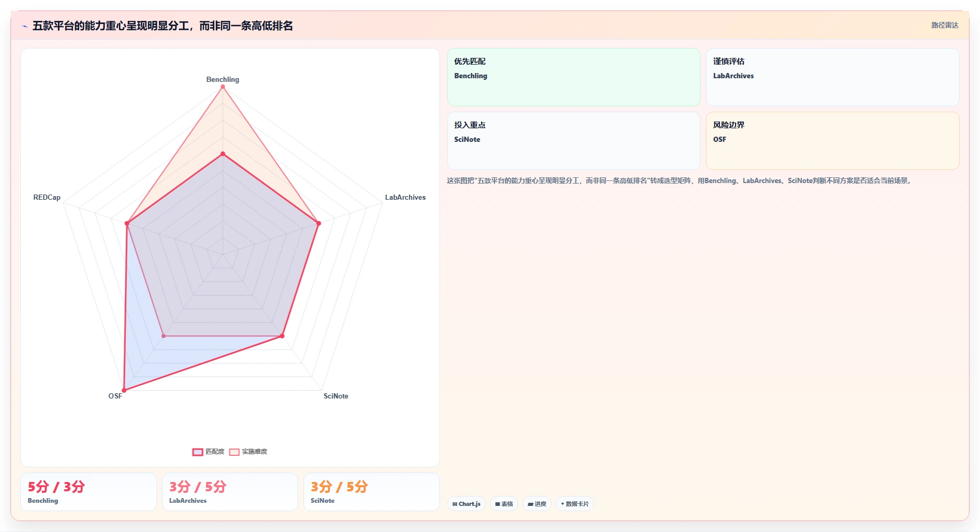The image size is (980, 532).
Task: Toggle the 匹配度 legend series
Action: (x=209, y=452)
